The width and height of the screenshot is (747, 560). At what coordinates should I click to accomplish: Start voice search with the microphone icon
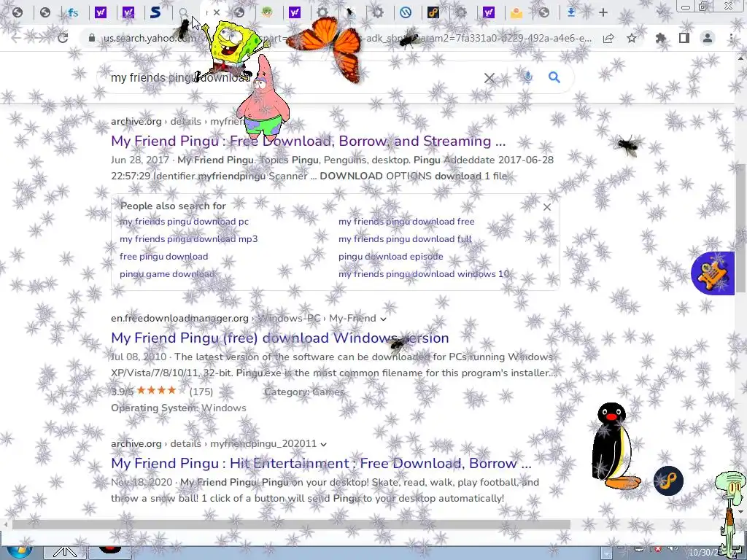pyautogui.click(x=527, y=77)
